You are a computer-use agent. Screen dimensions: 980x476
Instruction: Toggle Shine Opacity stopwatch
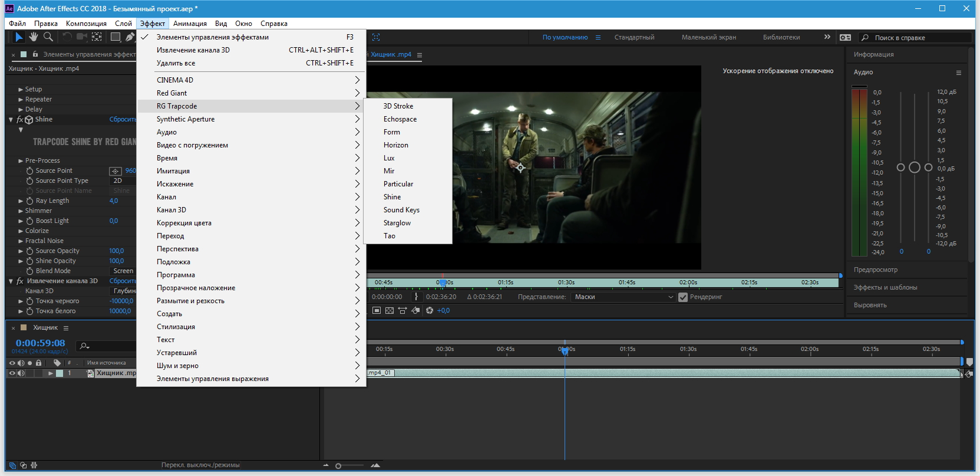pos(29,261)
